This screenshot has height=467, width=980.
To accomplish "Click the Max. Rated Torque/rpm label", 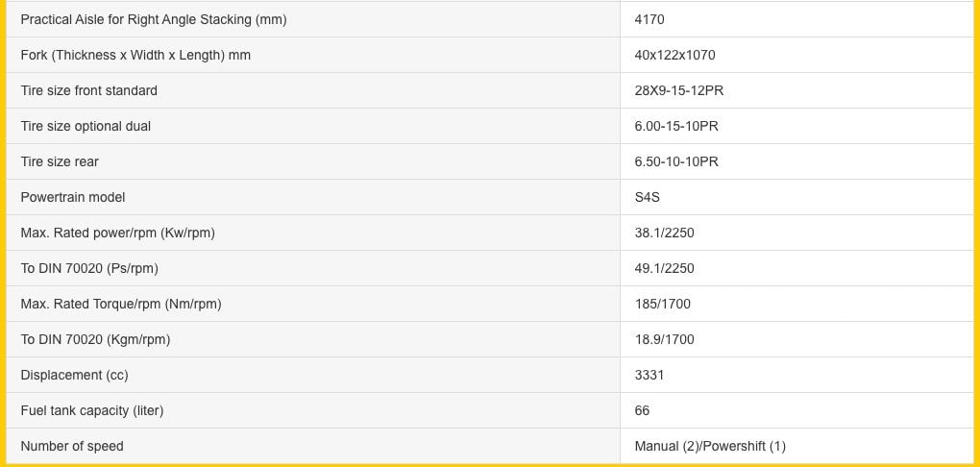I will (x=121, y=304).
